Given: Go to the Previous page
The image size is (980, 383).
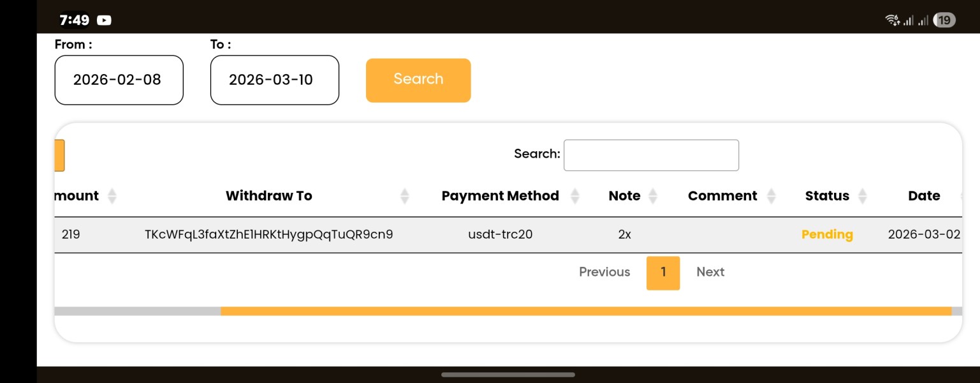Looking at the screenshot, I should click(604, 272).
